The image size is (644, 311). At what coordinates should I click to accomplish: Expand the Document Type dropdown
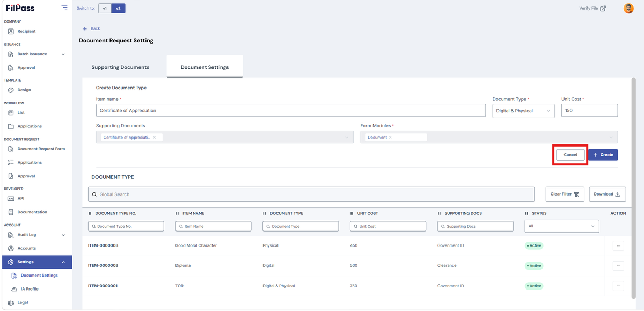coord(523,111)
